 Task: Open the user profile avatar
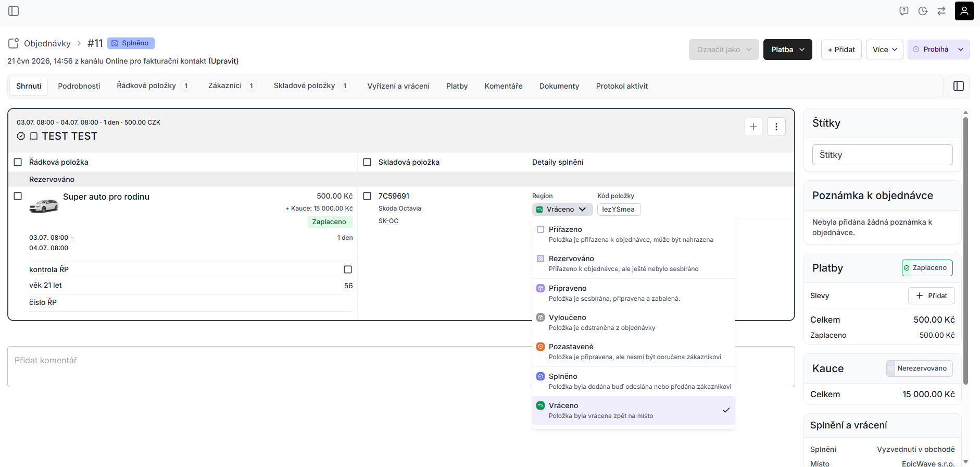[x=964, y=11]
